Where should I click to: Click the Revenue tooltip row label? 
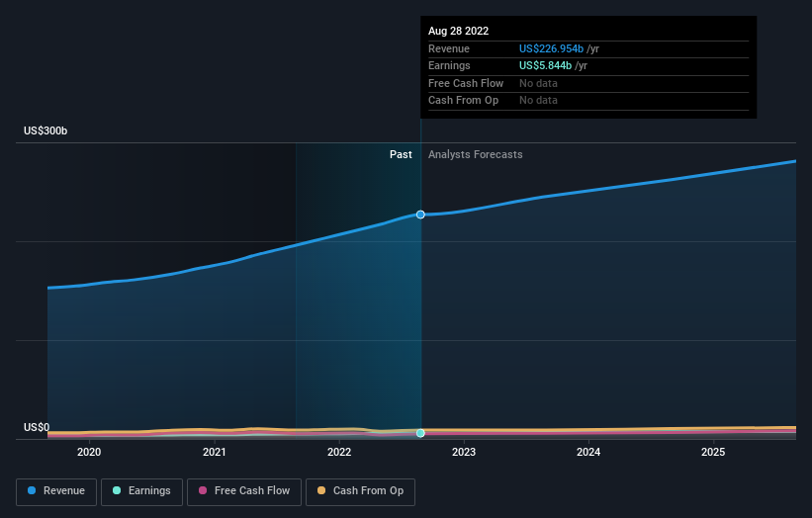pos(448,48)
